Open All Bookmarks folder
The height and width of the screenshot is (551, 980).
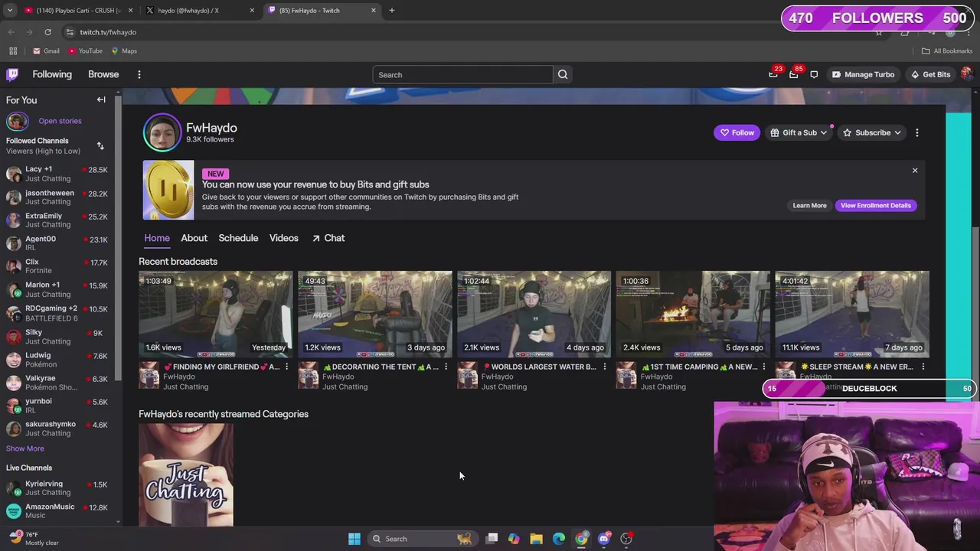(x=947, y=51)
